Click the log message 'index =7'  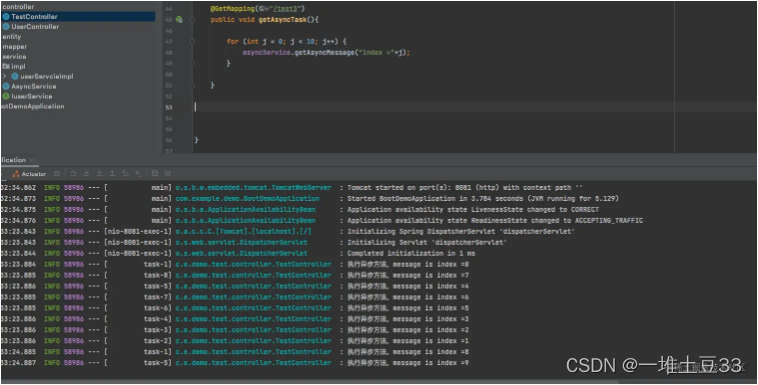pyautogui.click(x=408, y=275)
